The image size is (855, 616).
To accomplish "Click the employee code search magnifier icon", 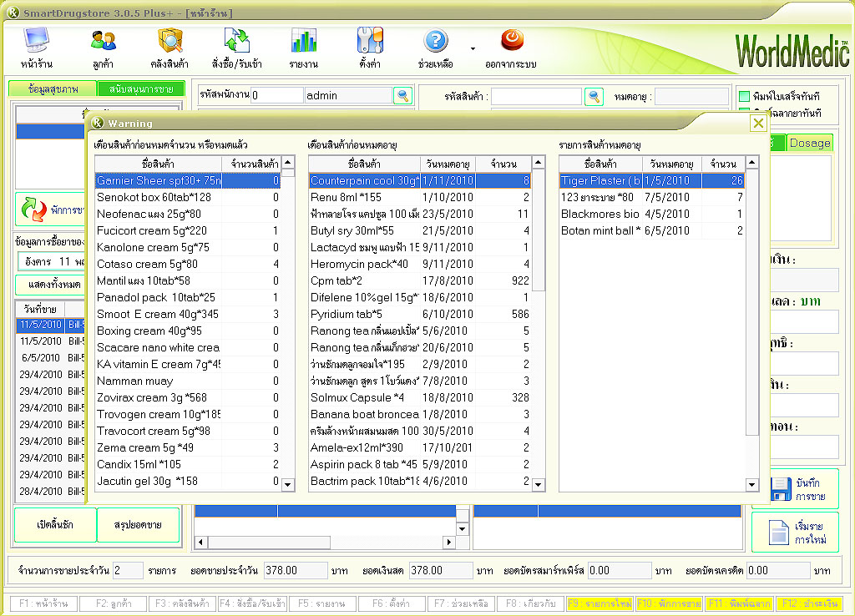I will pyautogui.click(x=403, y=96).
